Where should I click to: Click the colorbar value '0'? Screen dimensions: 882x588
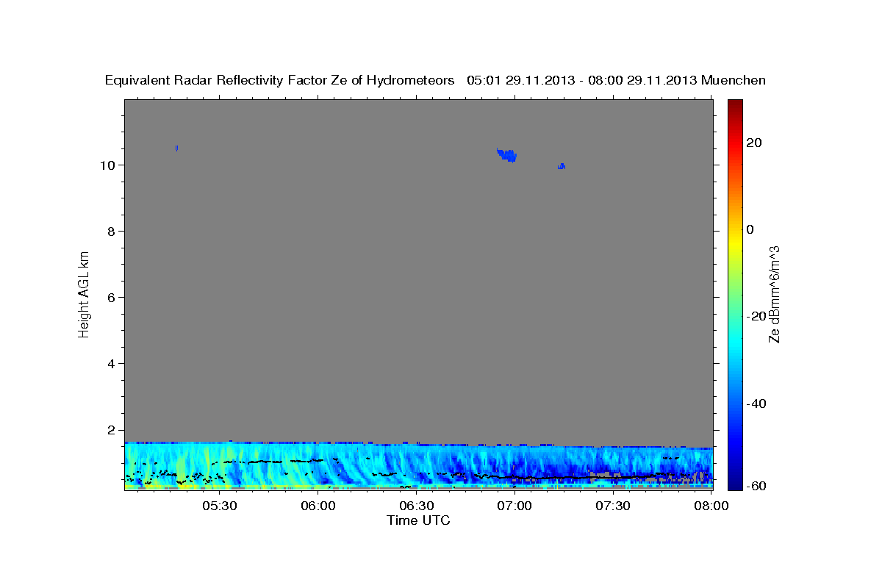pos(750,229)
